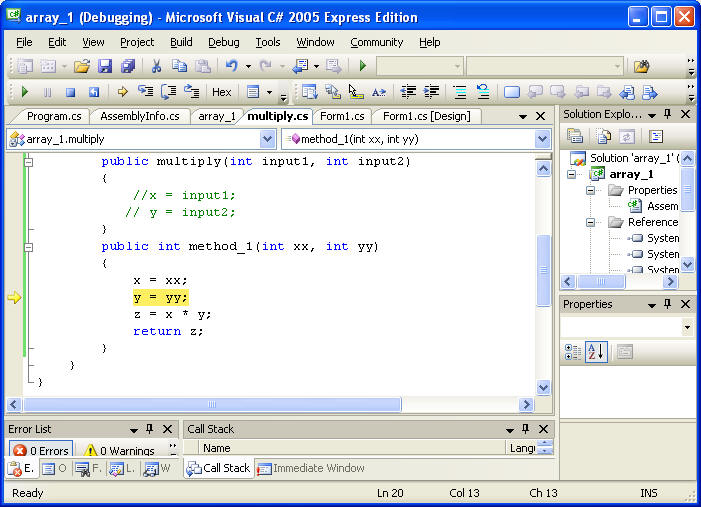Collapse the Properties tree node
Screen dimensions: 701x507
coord(591,190)
